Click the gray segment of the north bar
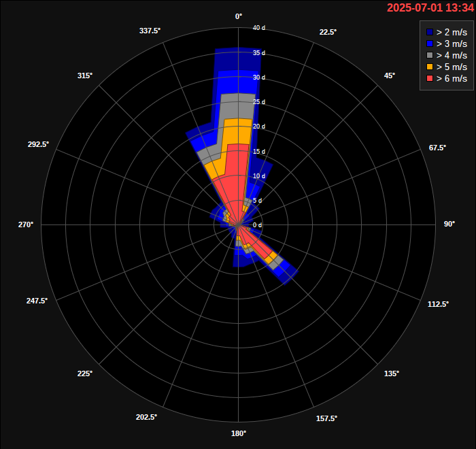The height and width of the screenshot is (449, 476). tap(238, 106)
